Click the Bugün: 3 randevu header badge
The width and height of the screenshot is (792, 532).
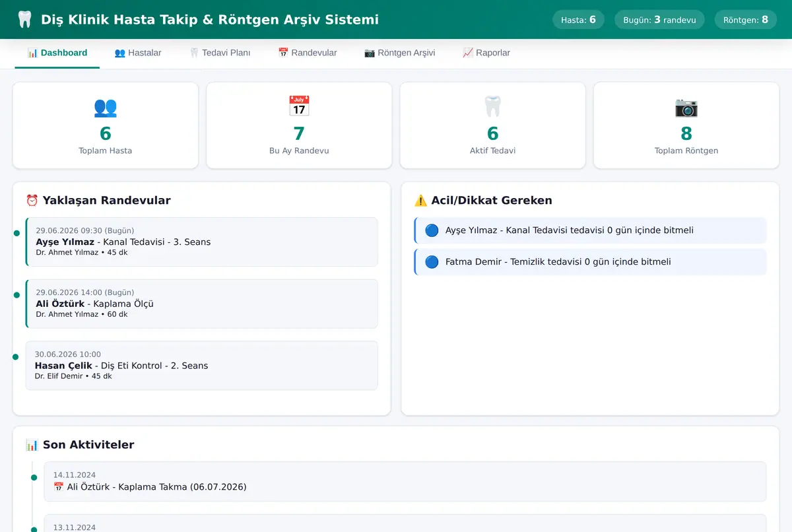click(x=659, y=20)
